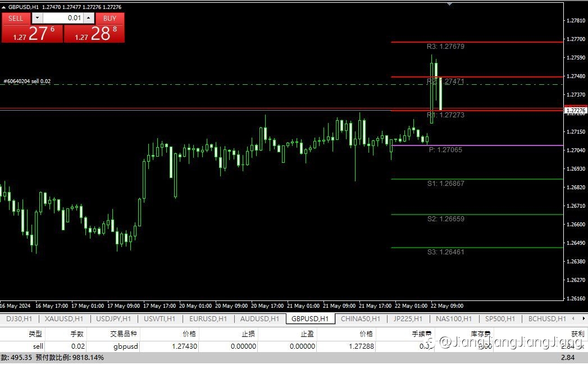Collapse the one-click trading panel triangle
588x365 pixels.
tap(3, 7)
